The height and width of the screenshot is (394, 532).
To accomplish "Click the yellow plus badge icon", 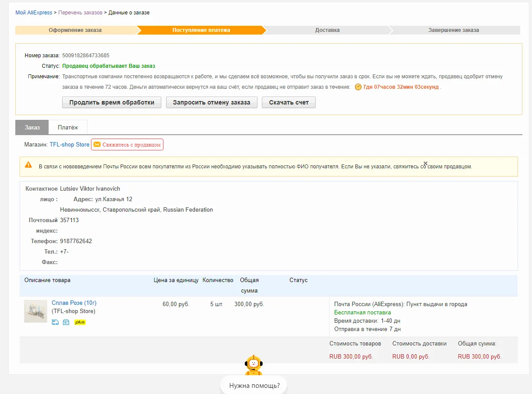I will [x=80, y=322].
